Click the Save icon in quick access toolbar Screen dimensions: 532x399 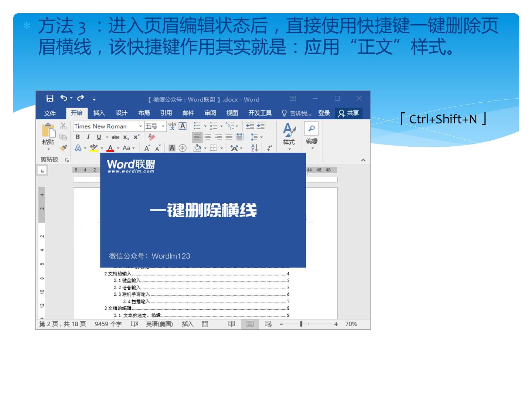(x=50, y=98)
